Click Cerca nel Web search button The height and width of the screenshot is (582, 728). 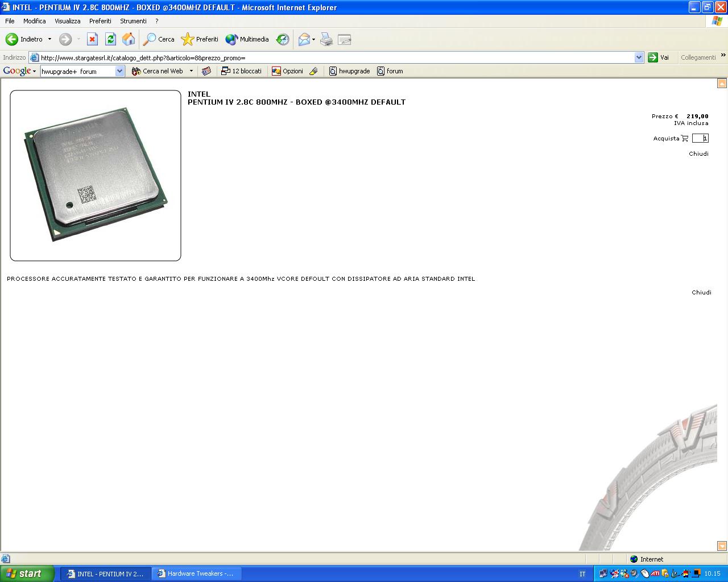pos(158,71)
